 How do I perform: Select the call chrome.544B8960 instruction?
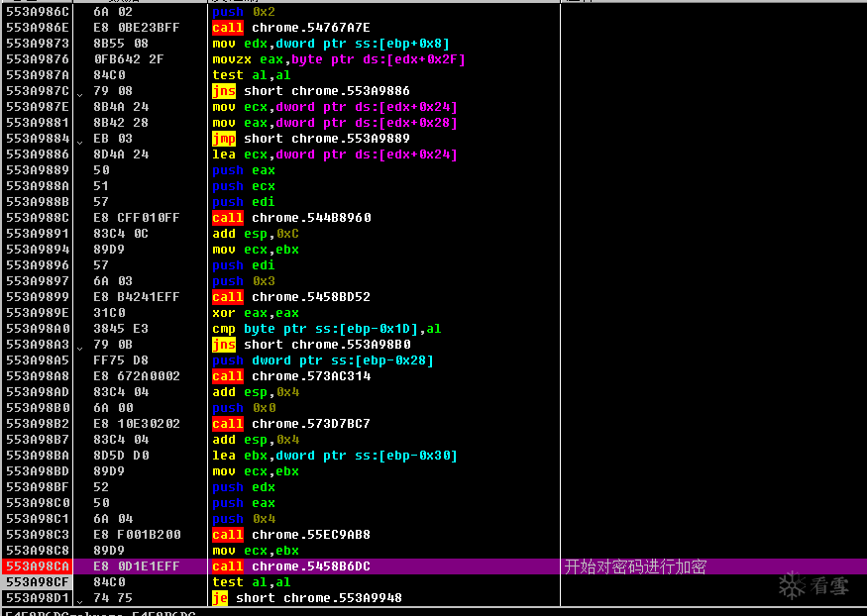(292, 218)
